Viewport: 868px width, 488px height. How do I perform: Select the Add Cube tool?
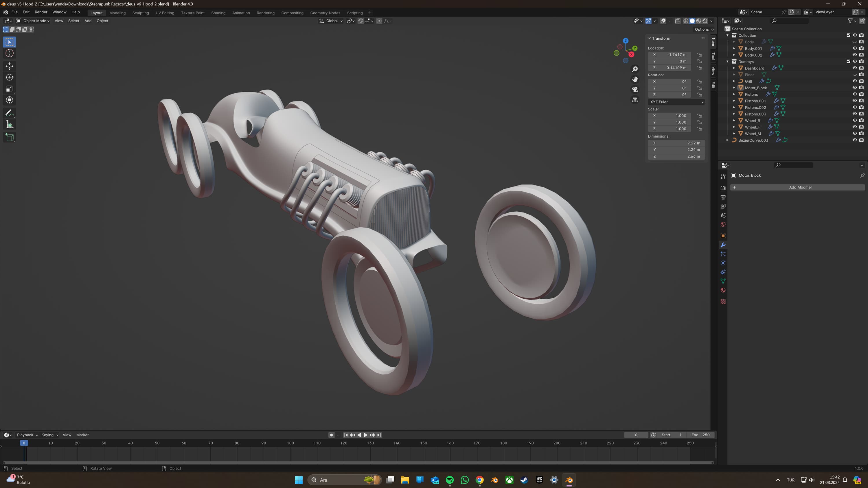click(10, 137)
